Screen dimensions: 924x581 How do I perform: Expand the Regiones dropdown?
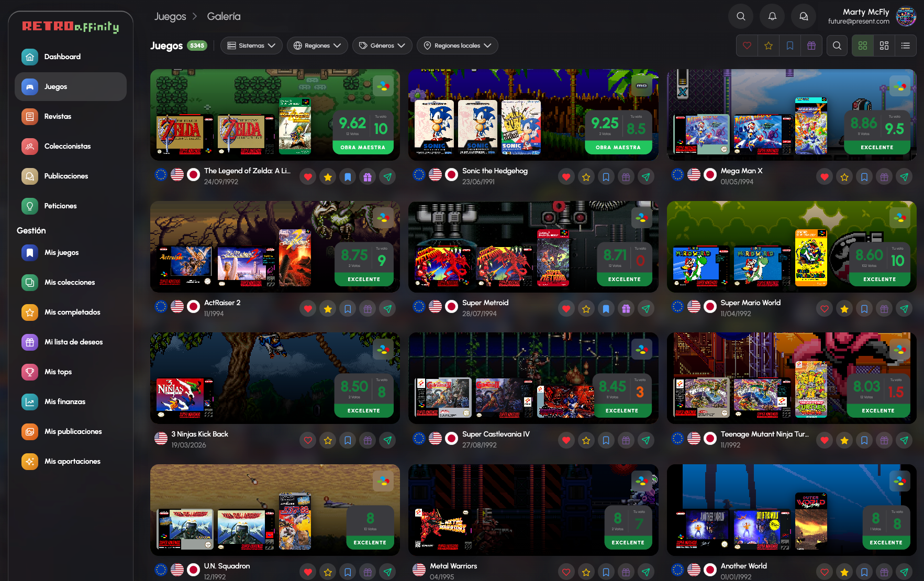317,46
